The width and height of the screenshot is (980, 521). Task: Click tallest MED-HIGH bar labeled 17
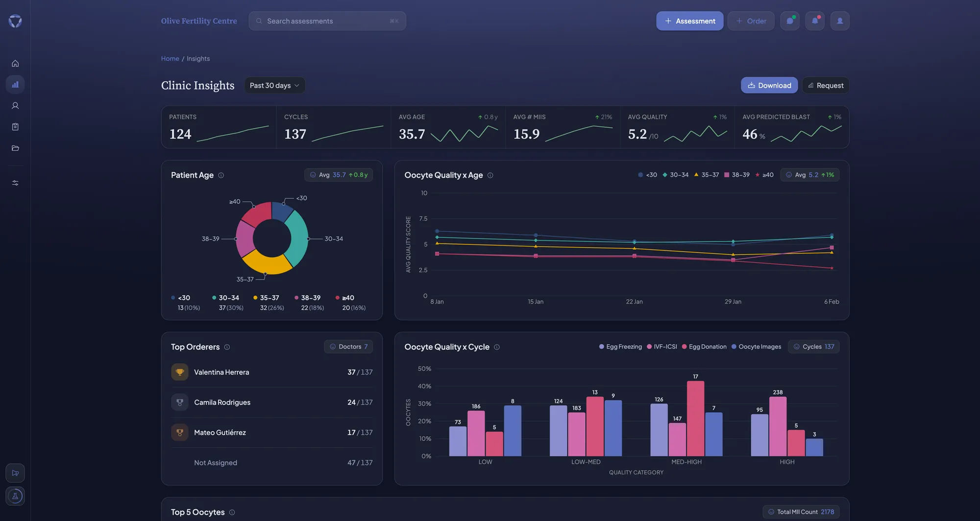tap(695, 419)
